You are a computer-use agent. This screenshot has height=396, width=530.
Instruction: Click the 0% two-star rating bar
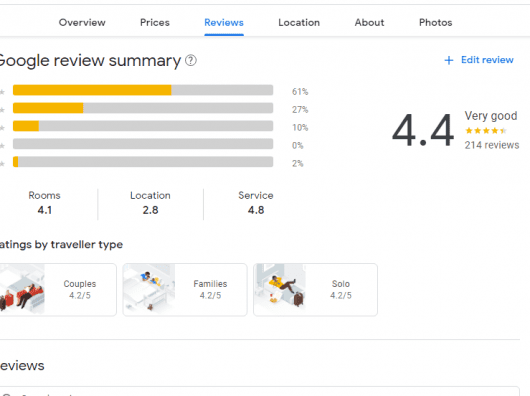[x=143, y=144]
